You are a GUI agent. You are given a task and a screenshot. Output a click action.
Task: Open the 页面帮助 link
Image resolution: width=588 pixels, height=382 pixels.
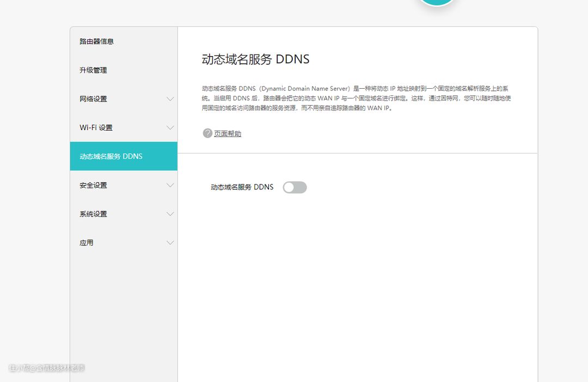(x=228, y=134)
